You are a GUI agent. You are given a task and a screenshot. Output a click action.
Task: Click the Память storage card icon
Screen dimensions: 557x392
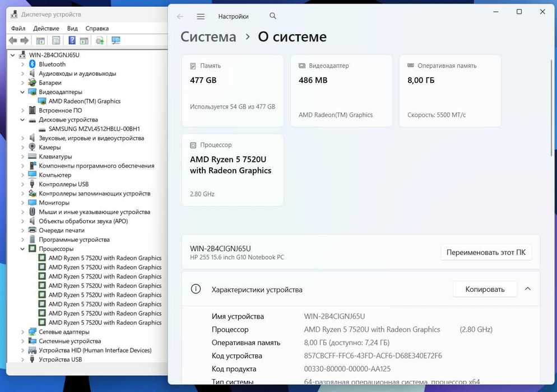pos(193,66)
